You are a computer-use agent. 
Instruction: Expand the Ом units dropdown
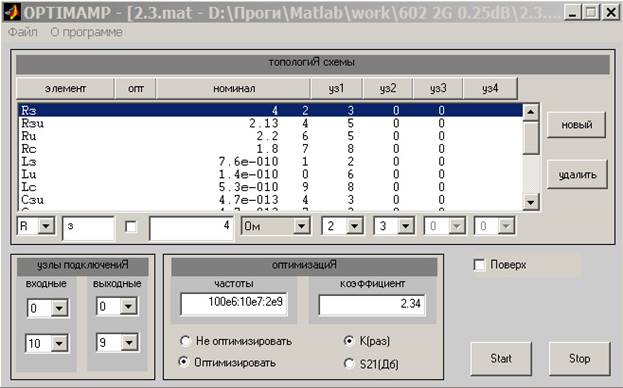[x=302, y=226]
